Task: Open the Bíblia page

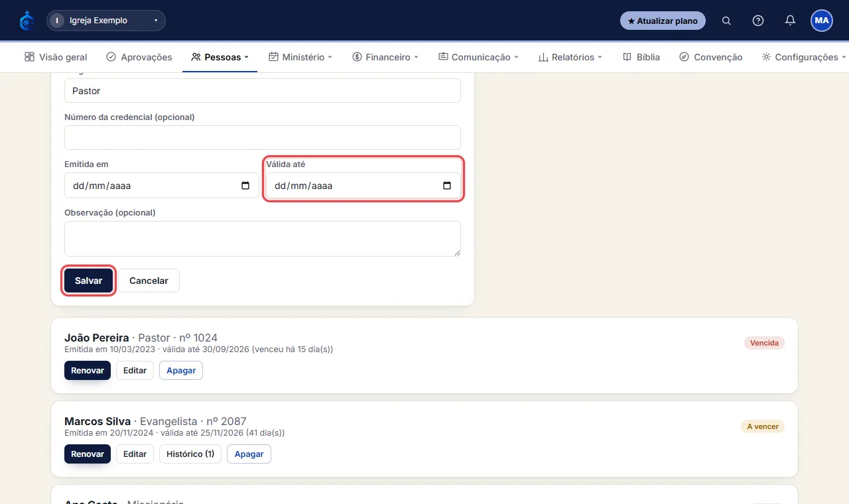Action: coord(641,57)
